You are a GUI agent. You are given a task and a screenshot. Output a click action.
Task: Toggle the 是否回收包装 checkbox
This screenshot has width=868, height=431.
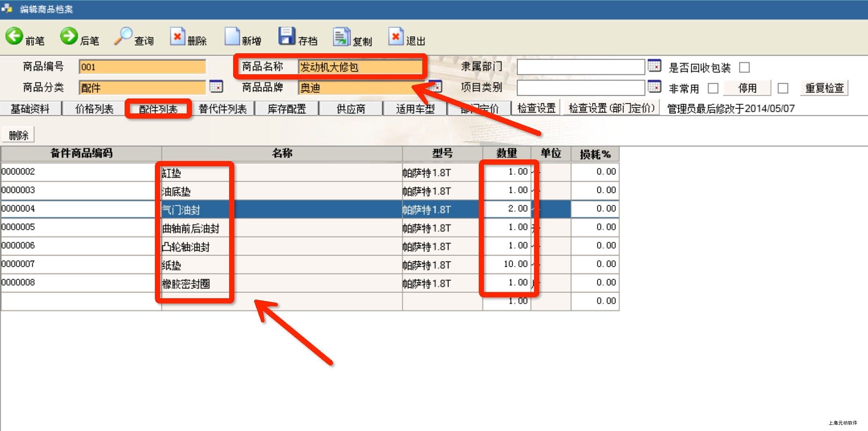[x=744, y=67]
